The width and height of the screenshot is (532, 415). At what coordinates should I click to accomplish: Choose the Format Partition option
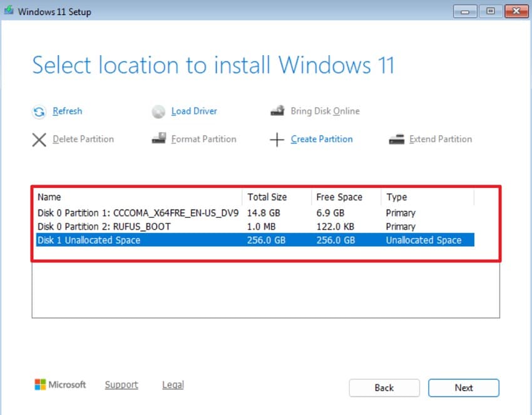(x=203, y=139)
